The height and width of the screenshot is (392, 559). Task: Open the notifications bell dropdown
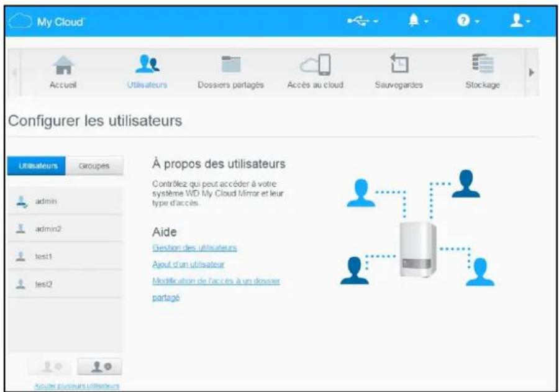click(x=418, y=21)
